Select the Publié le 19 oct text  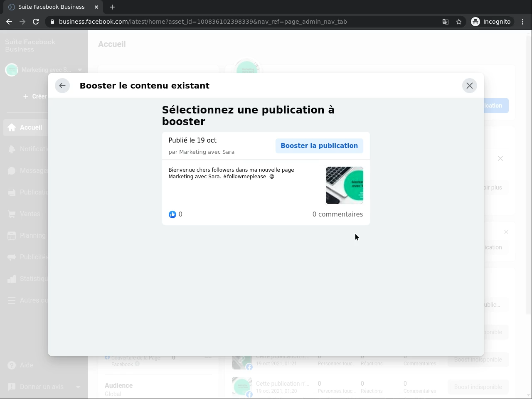(x=192, y=140)
